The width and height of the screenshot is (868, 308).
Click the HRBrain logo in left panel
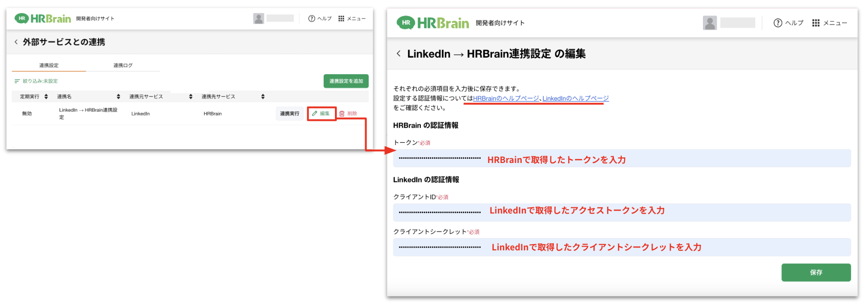coord(43,18)
